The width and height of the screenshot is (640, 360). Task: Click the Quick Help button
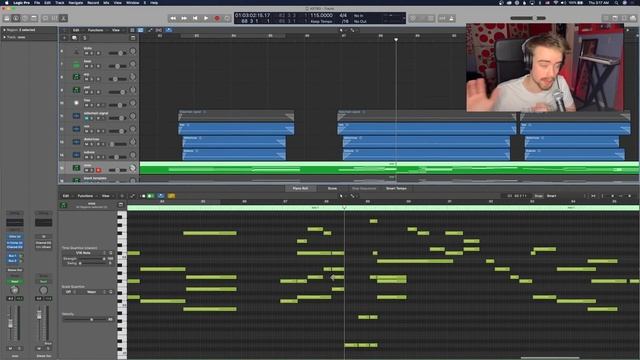coord(25,18)
